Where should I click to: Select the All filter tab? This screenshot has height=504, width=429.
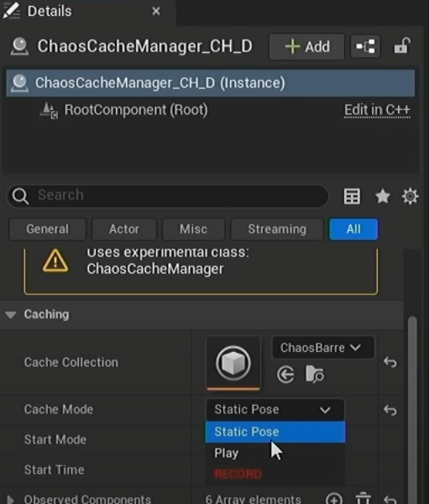coord(353,229)
